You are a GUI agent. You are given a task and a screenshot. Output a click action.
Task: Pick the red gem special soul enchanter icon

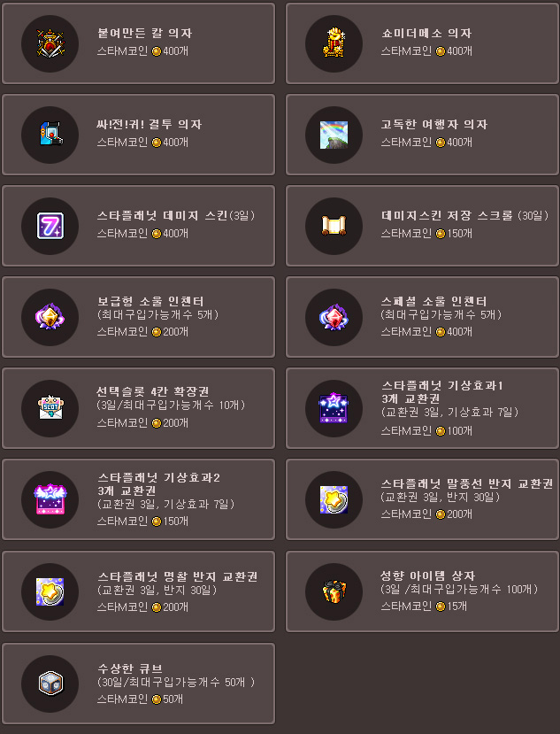pyautogui.click(x=334, y=317)
